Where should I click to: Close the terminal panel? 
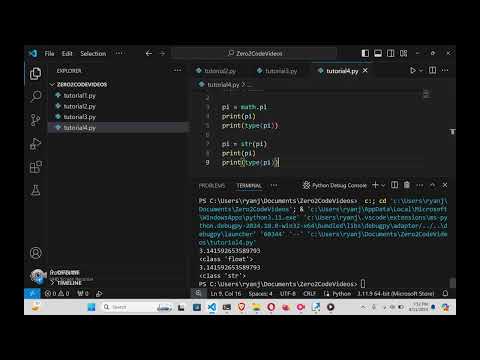click(x=445, y=185)
